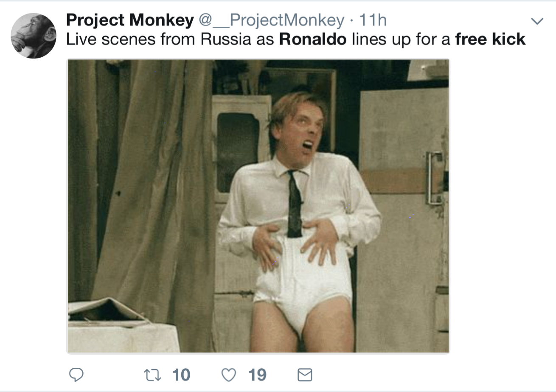Screen dimensions: 556x392
Task: Open the Project Monkey display name
Action: coord(129,20)
